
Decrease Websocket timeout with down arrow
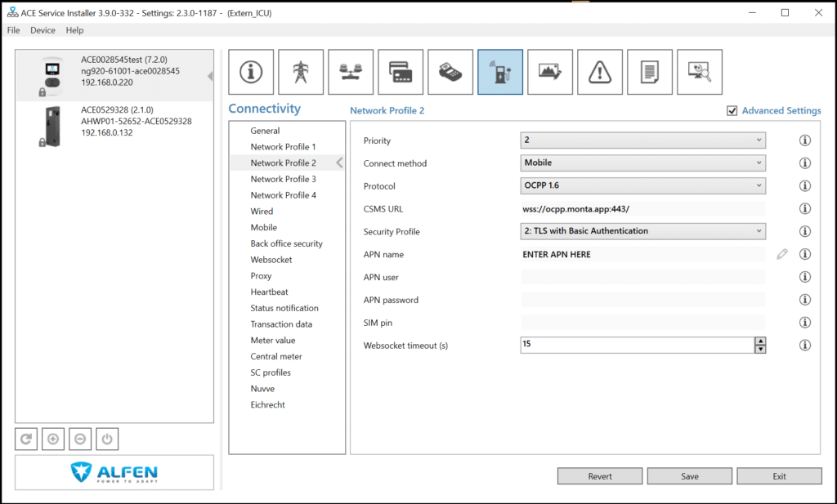click(760, 349)
